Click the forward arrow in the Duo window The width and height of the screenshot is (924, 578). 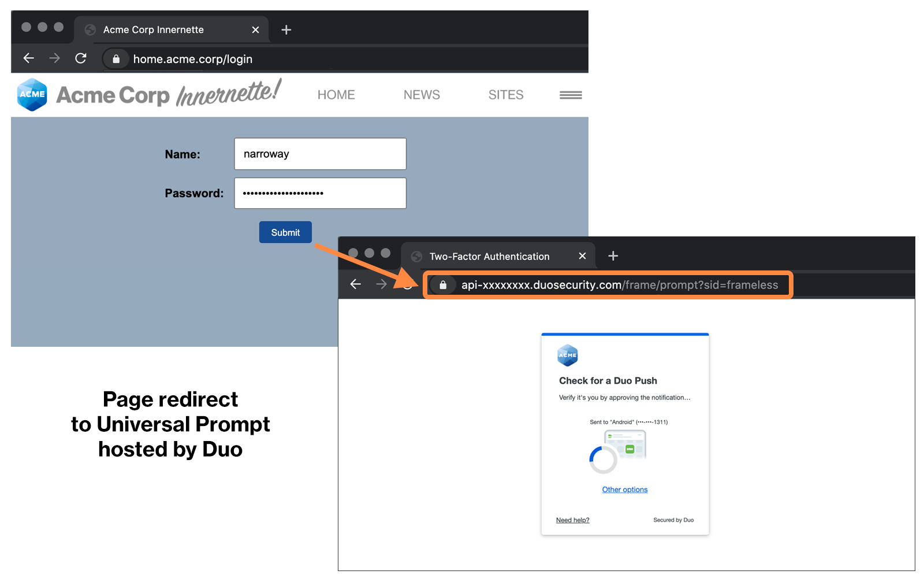tap(381, 284)
